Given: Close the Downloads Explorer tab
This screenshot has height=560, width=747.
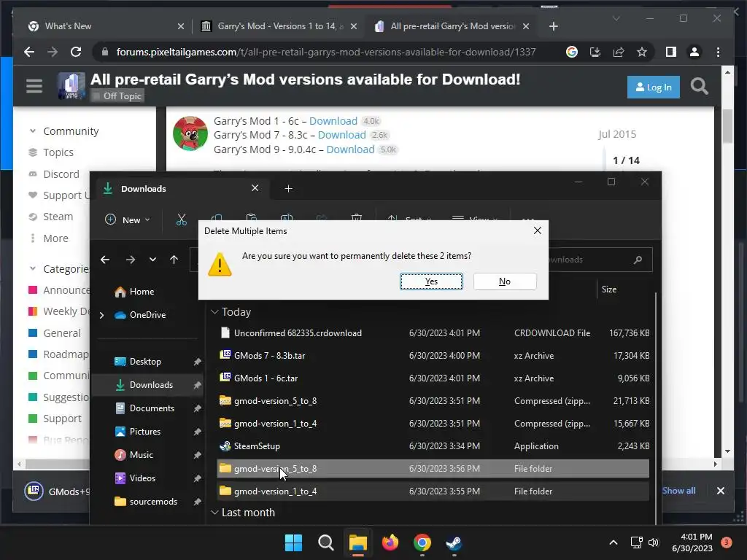Looking at the screenshot, I should point(255,188).
